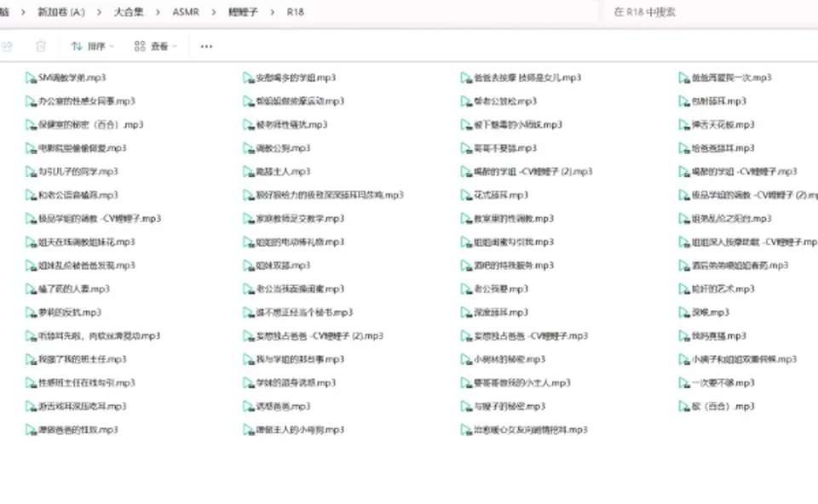Open the three-dots more options menu
The image size is (818, 504).
(x=206, y=46)
